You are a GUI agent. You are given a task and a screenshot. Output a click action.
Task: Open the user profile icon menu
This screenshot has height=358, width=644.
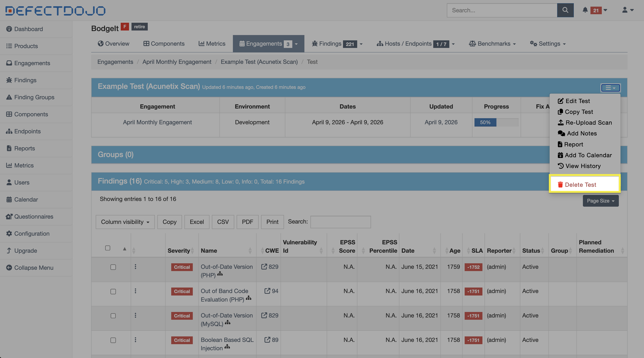coord(625,10)
